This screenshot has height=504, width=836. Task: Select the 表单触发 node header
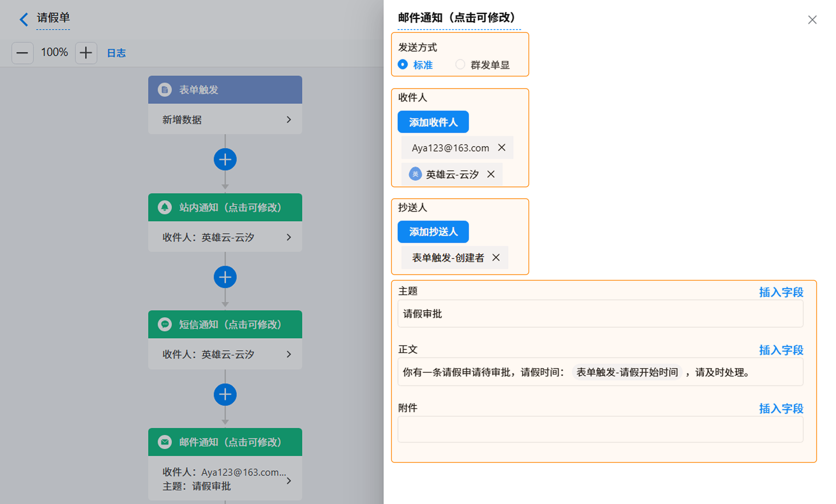[225, 90]
